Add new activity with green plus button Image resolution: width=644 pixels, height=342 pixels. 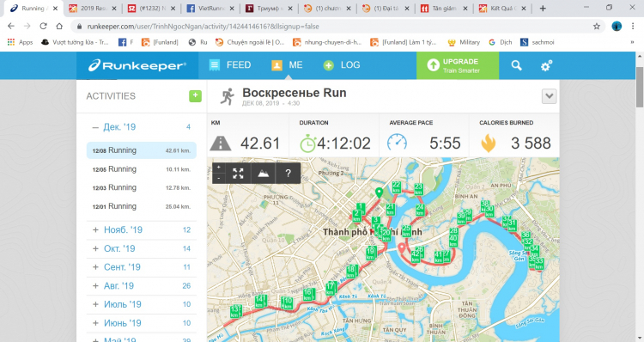[195, 95]
